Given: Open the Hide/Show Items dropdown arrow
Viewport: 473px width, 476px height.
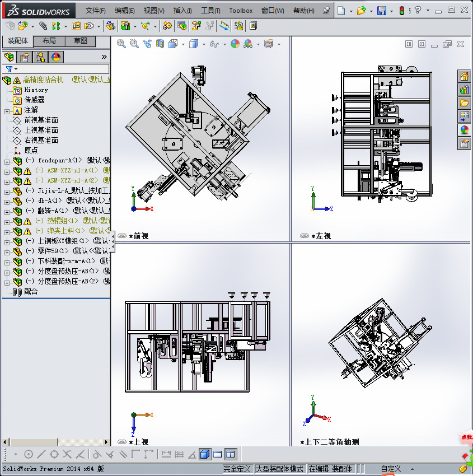Looking at the screenshot, I should (x=225, y=45).
